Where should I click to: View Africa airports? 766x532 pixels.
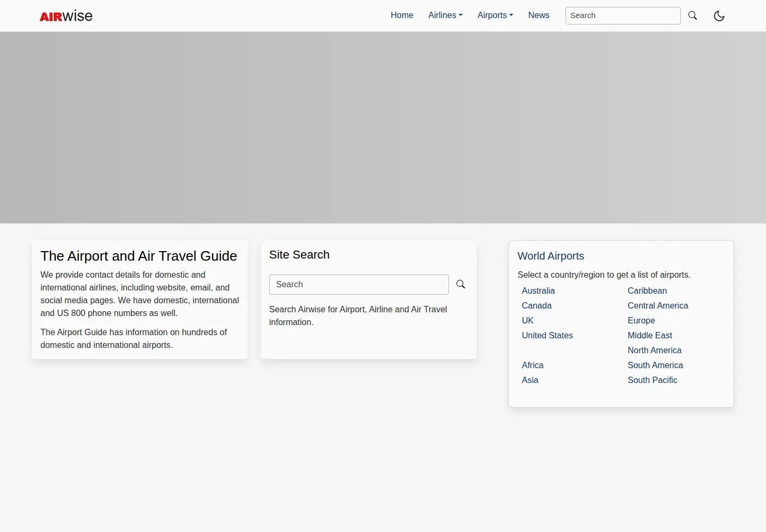532,365
